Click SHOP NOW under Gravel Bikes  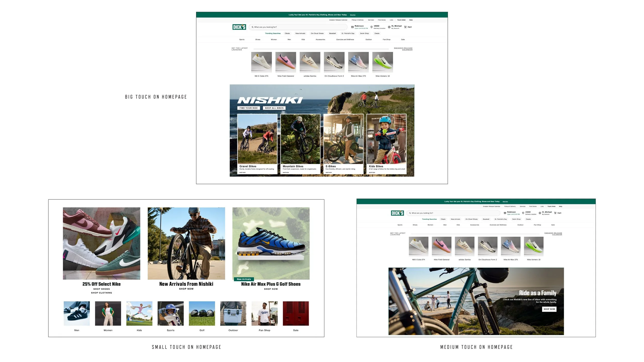pos(242,172)
